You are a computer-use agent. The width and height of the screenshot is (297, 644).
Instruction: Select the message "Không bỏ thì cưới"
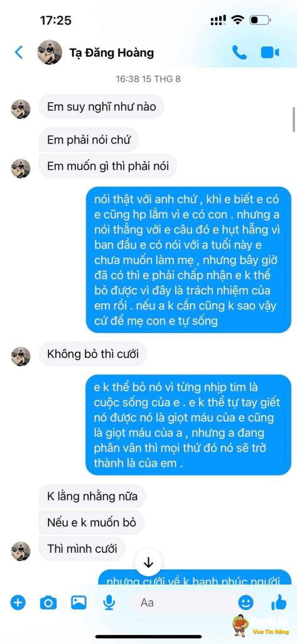click(x=93, y=353)
